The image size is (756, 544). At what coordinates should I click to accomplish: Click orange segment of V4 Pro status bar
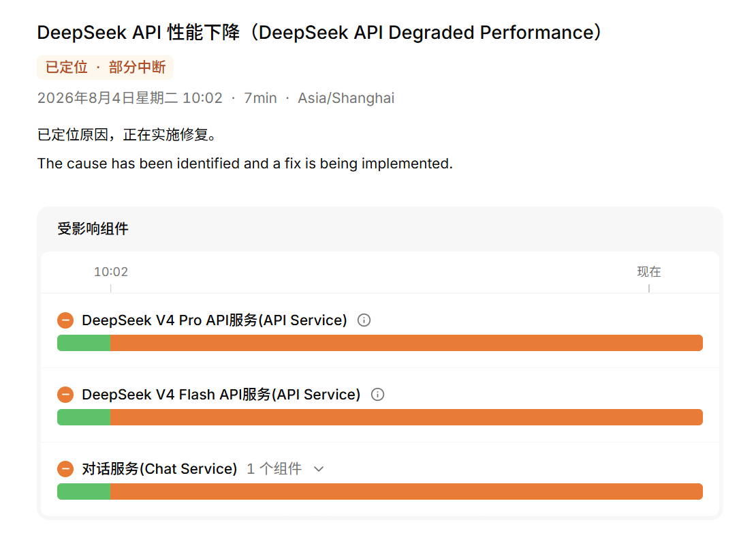(x=407, y=343)
